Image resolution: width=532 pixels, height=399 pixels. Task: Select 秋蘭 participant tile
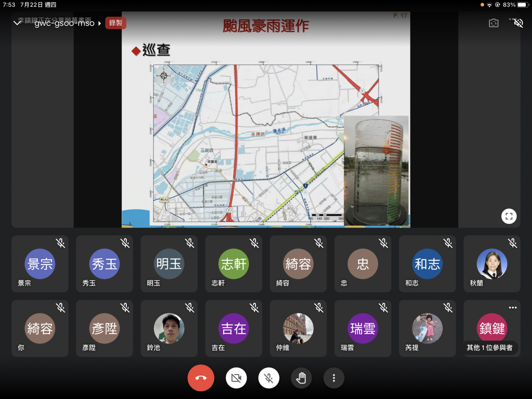point(492,264)
